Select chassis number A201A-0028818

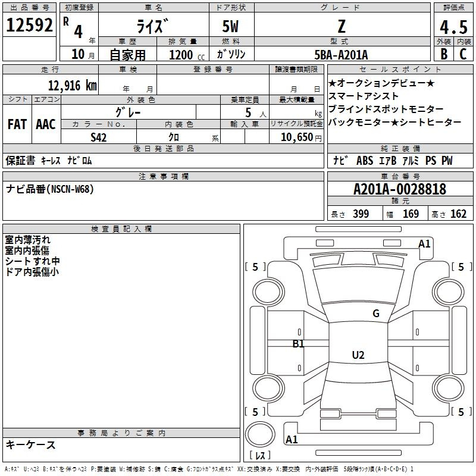click(x=399, y=189)
